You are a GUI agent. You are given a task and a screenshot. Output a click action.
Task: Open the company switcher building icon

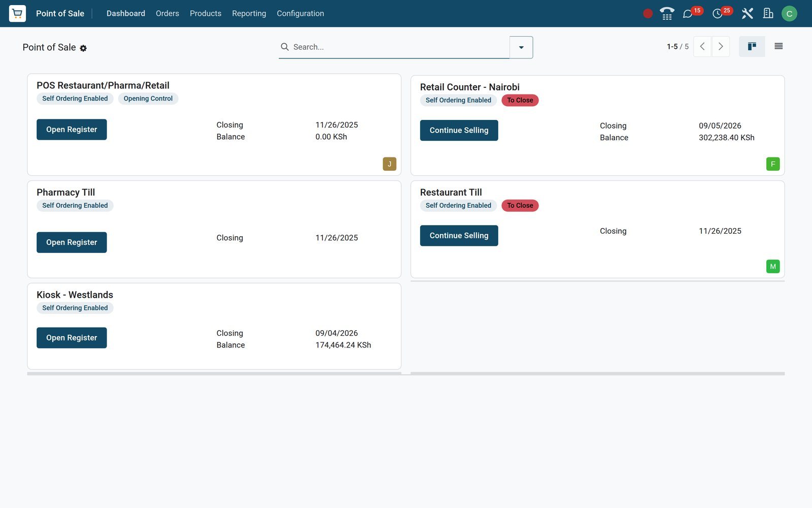click(x=768, y=14)
